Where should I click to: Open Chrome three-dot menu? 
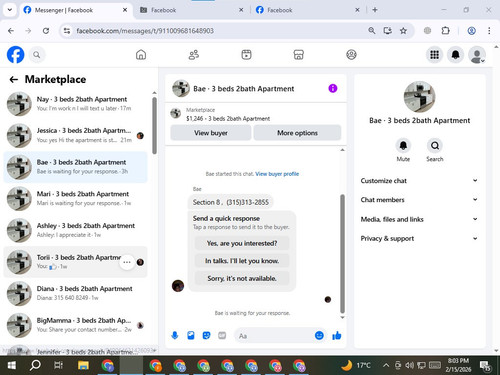(x=489, y=31)
